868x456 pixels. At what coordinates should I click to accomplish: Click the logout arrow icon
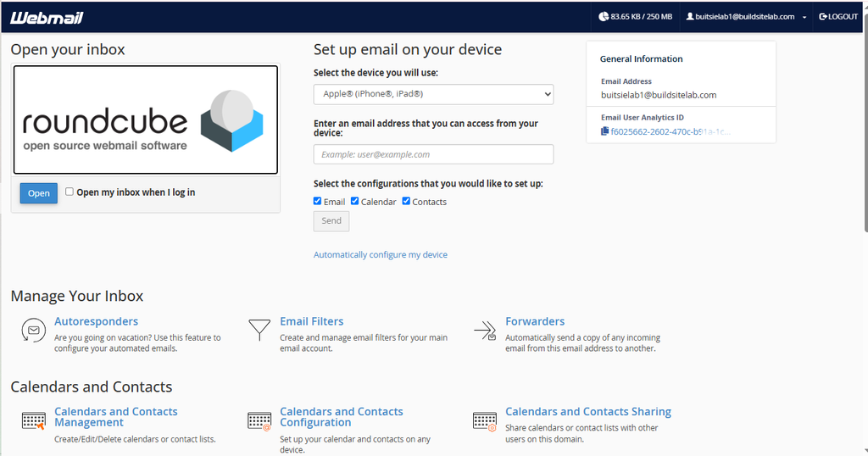tap(822, 17)
